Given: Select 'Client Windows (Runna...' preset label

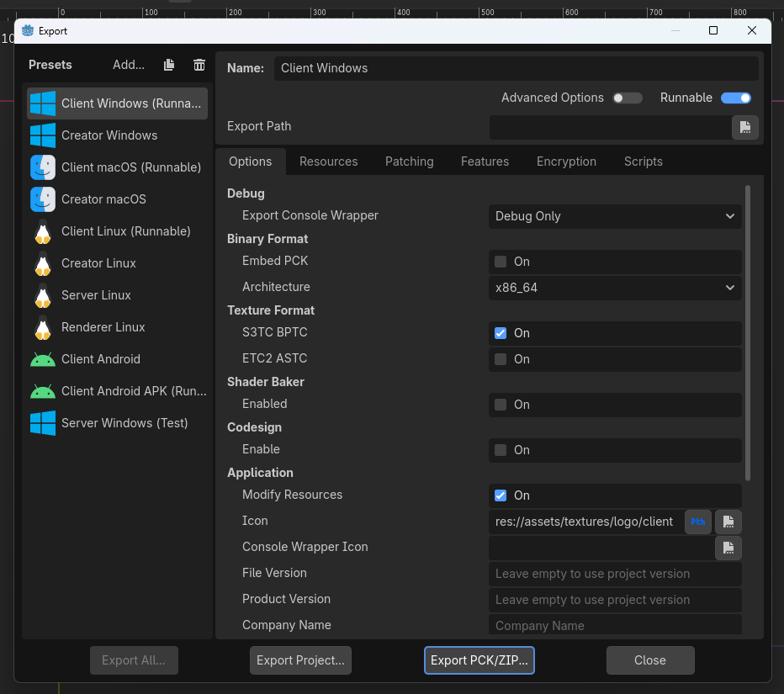Looking at the screenshot, I should [x=131, y=103].
